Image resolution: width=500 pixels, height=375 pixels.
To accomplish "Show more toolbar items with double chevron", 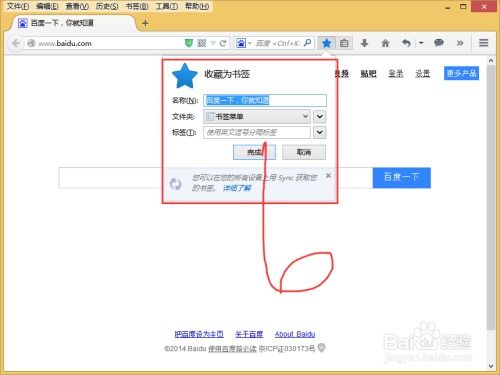I will click(x=460, y=43).
